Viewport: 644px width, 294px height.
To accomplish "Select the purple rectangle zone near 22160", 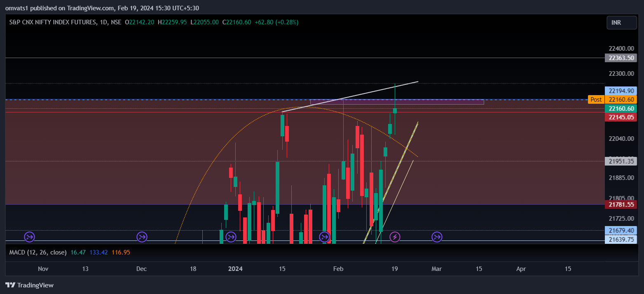I will 397,102.
